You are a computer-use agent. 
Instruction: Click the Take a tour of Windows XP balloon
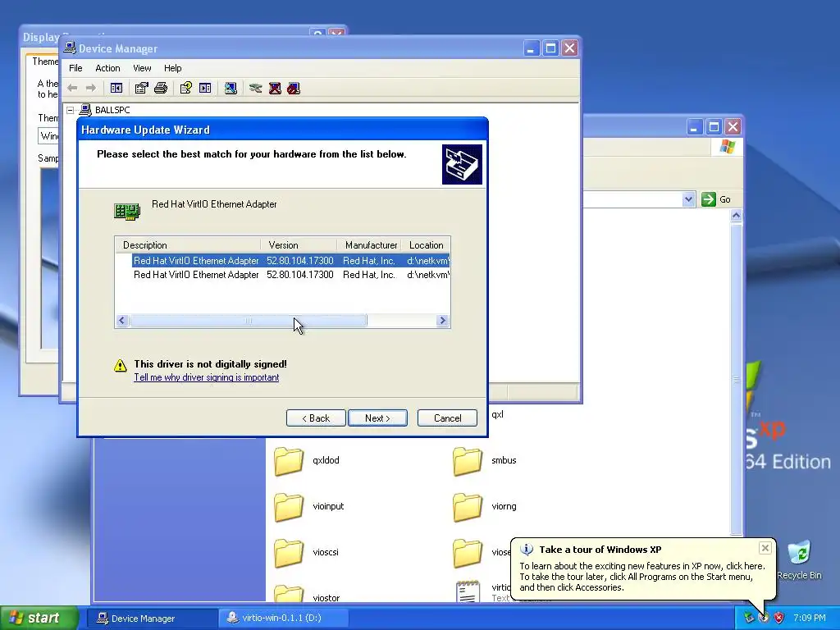(x=643, y=569)
